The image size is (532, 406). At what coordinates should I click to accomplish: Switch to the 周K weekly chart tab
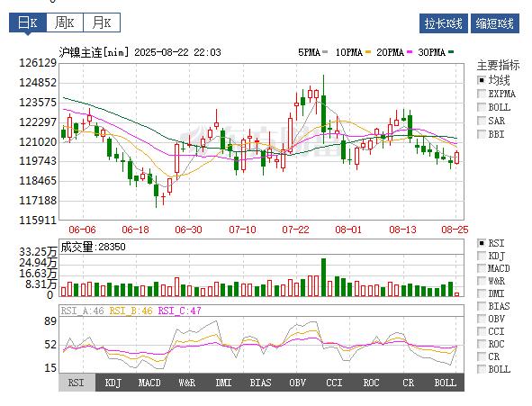[65, 23]
